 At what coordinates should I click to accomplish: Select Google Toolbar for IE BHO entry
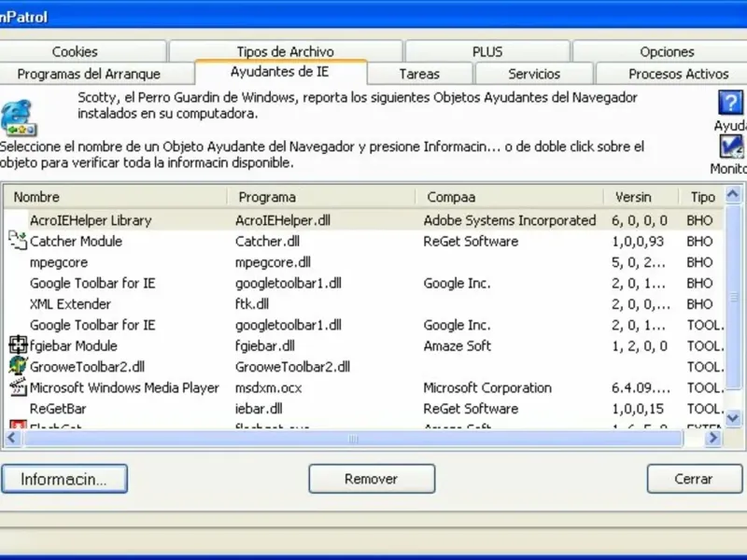(92, 283)
